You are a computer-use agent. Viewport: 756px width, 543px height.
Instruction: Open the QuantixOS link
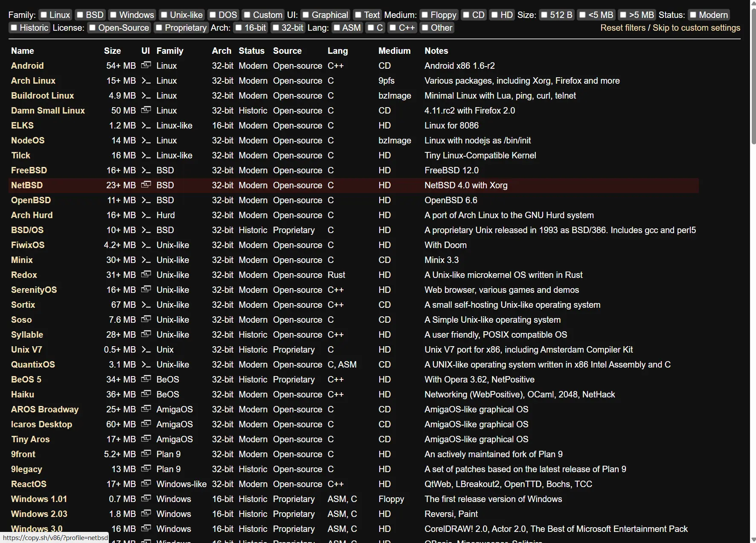[x=33, y=365]
